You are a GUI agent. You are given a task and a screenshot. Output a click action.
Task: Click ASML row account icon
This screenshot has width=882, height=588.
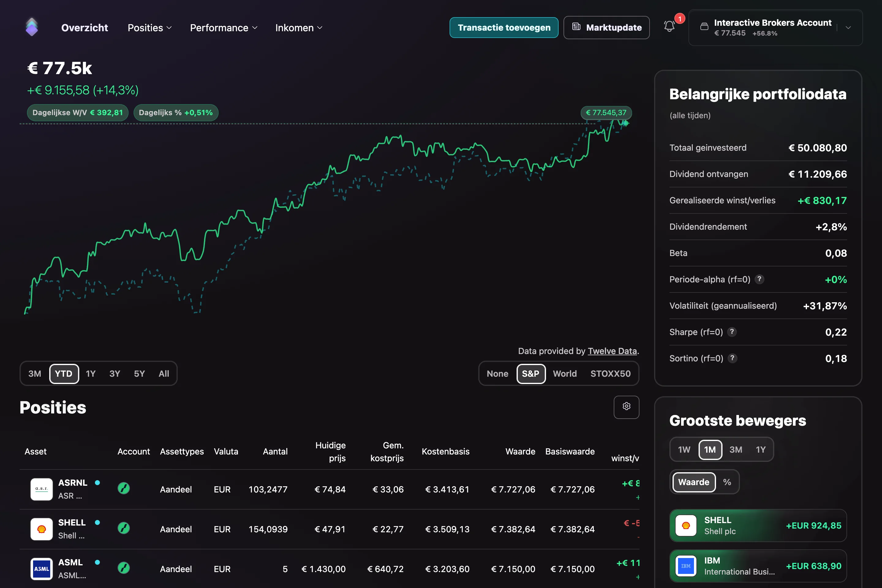tap(124, 568)
